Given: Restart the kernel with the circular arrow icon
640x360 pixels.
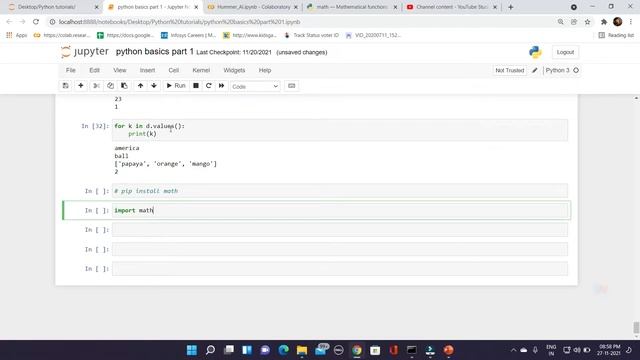Looking at the screenshot, I should (x=209, y=86).
